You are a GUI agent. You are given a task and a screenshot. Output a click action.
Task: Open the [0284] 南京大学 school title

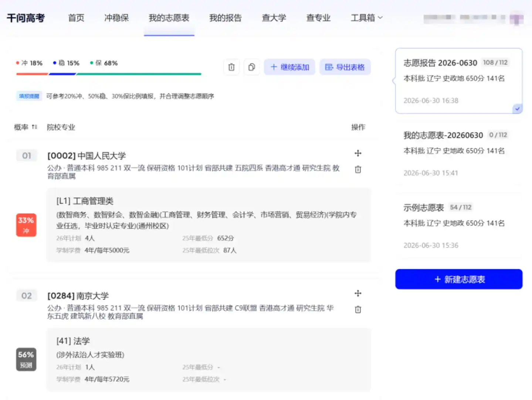(78, 296)
